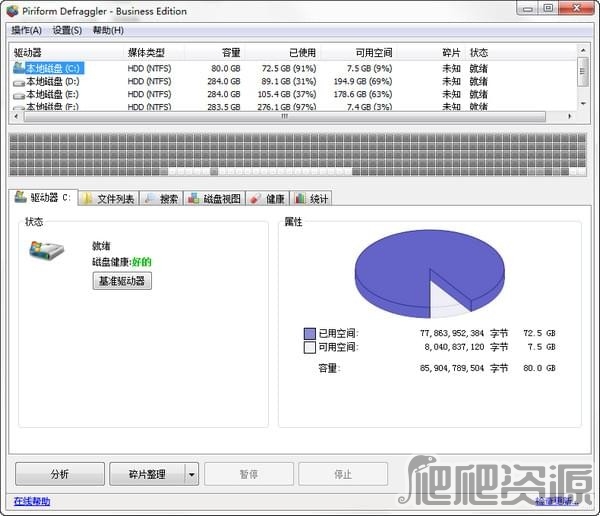This screenshot has width=600, height=516.
Task: Click the local disk (D:) drive icon
Action: point(19,81)
